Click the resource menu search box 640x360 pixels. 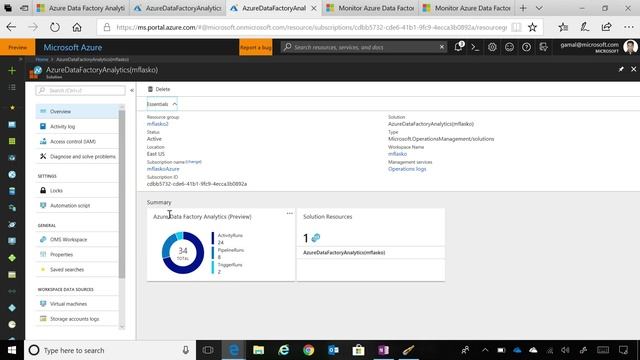click(80, 90)
